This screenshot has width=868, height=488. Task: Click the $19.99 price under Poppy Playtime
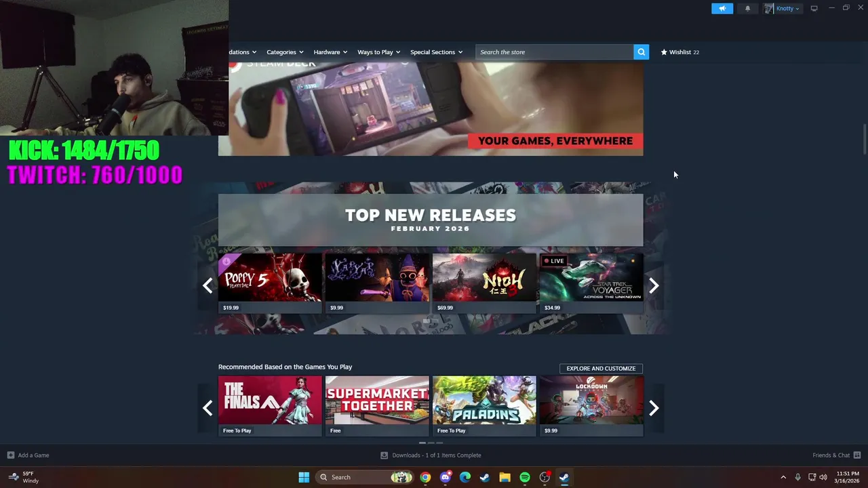pos(231,308)
